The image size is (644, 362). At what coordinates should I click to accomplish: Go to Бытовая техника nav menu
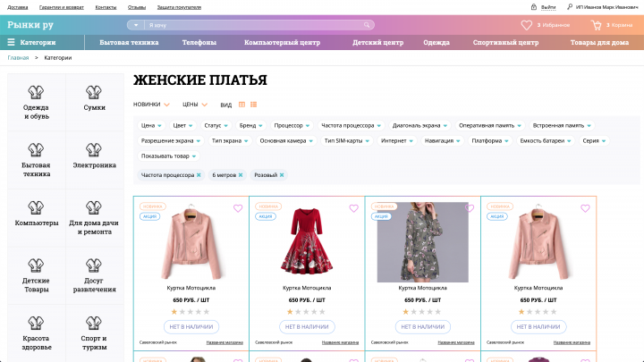click(129, 42)
